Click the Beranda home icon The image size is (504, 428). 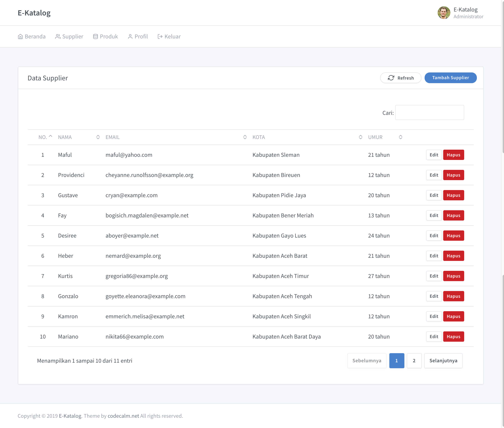20,37
